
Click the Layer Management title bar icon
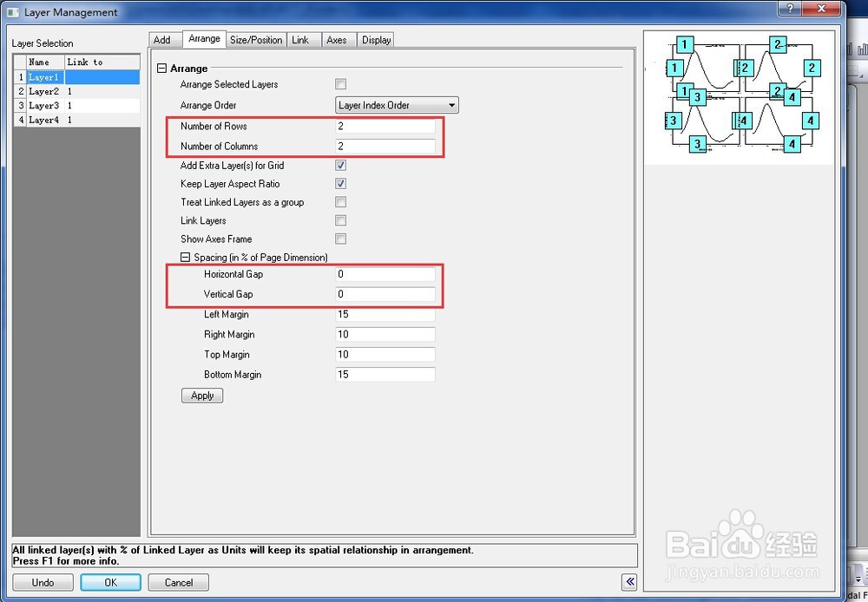(13, 11)
